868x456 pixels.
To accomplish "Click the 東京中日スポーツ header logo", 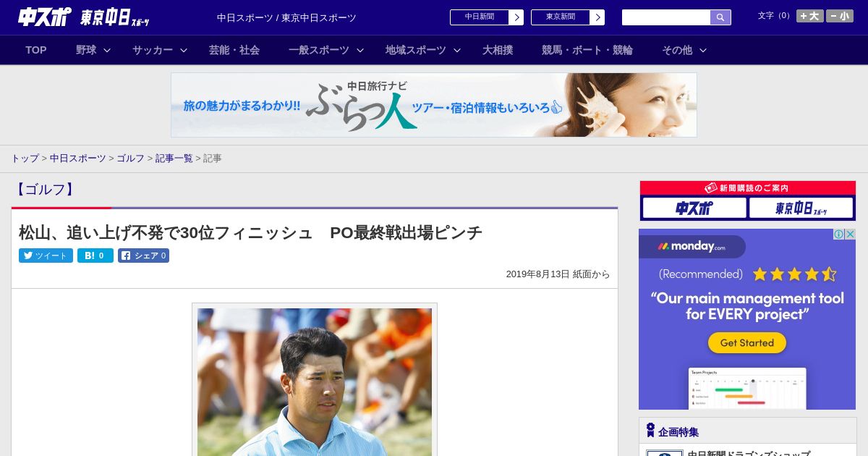I will pyautogui.click(x=115, y=17).
